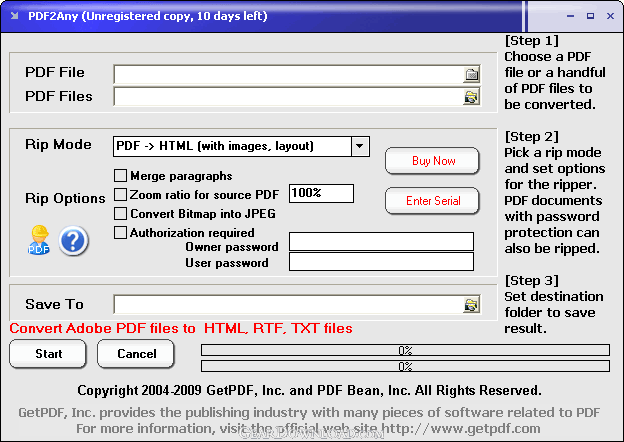Click the Cancel button
The height and width of the screenshot is (442, 624).
[x=136, y=354]
